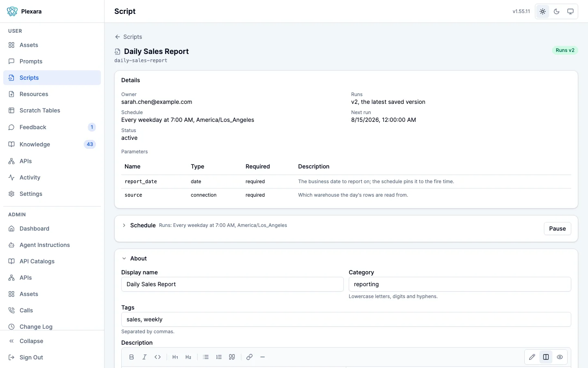Click the Runs v2 badge
Image resolution: width=588 pixels, height=368 pixels.
(x=565, y=50)
